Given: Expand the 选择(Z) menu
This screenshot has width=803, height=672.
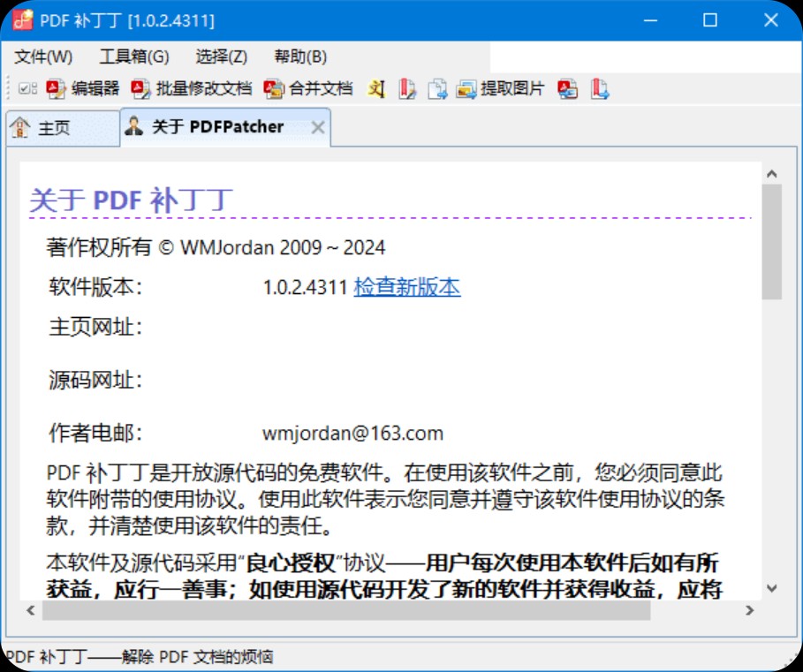Looking at the screenshot, I should click(222, 57).
